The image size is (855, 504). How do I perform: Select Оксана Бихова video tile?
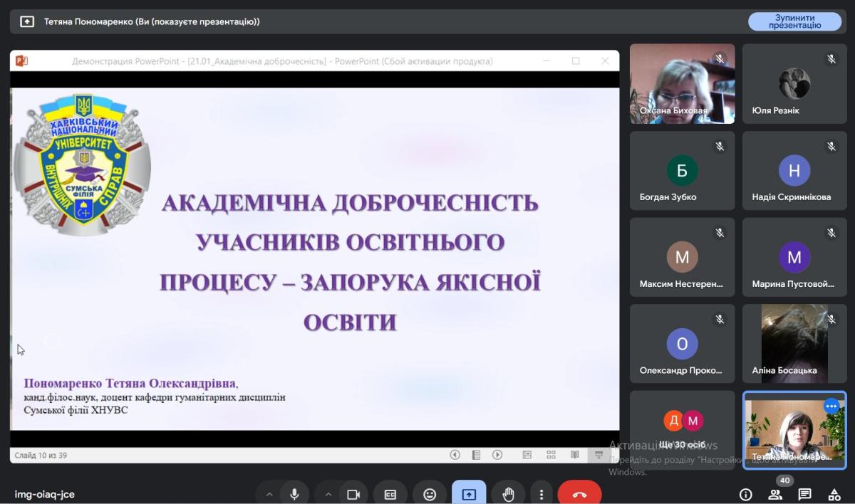(682, 84)
